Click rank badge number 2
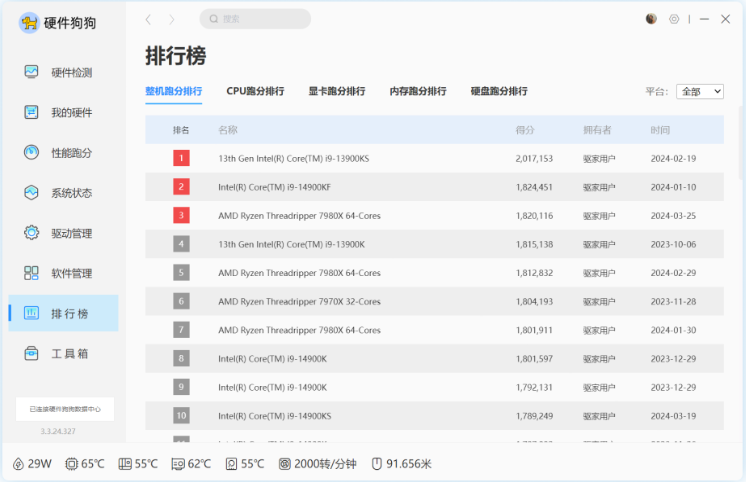 click(x=181, y=187)
